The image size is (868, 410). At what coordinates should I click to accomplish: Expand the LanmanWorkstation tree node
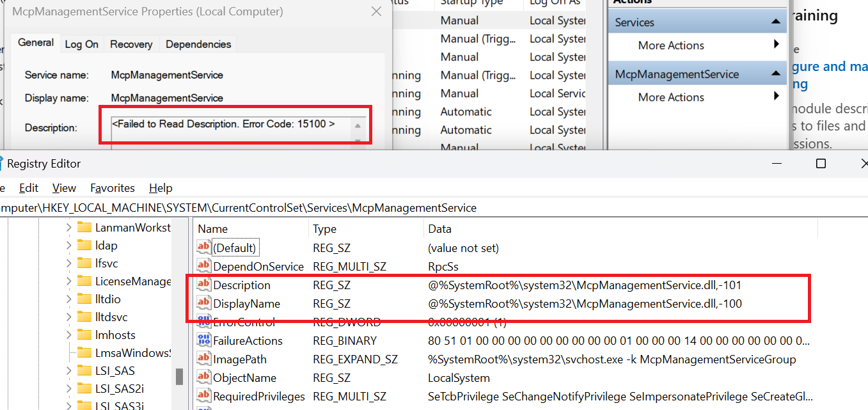68,227
